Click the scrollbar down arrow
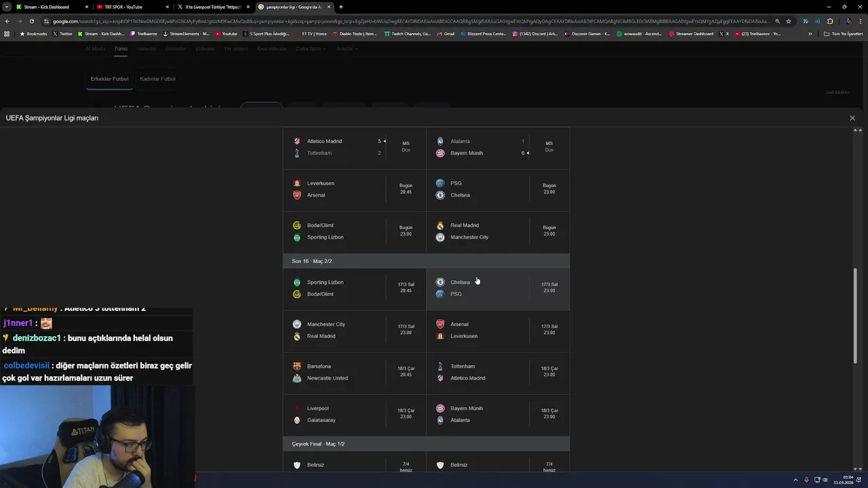Screen dimensions: 868x488 tap(854, 468)
